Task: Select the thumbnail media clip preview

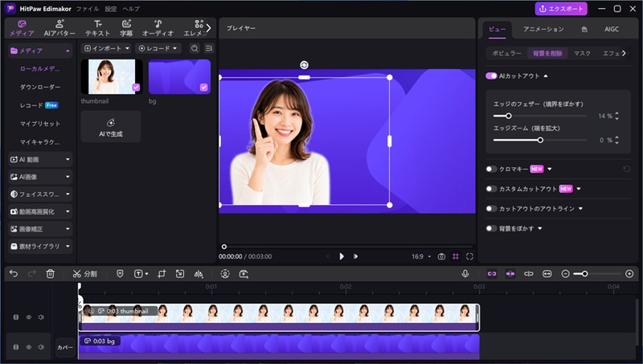Action: coord(112,76)
